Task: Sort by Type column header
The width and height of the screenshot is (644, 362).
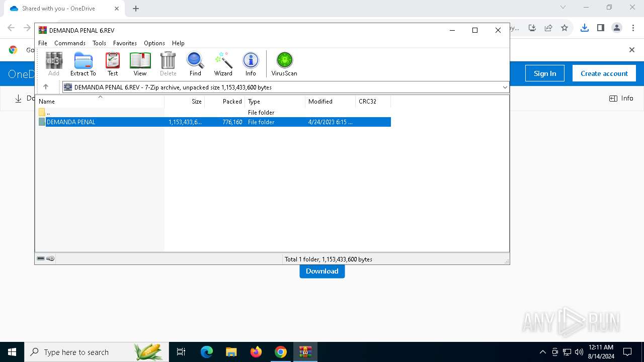Action: [x=275, y=102]
